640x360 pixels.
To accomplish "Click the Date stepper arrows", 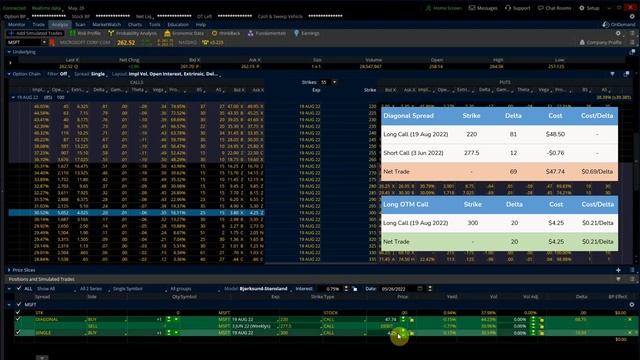I will point(430,289).
